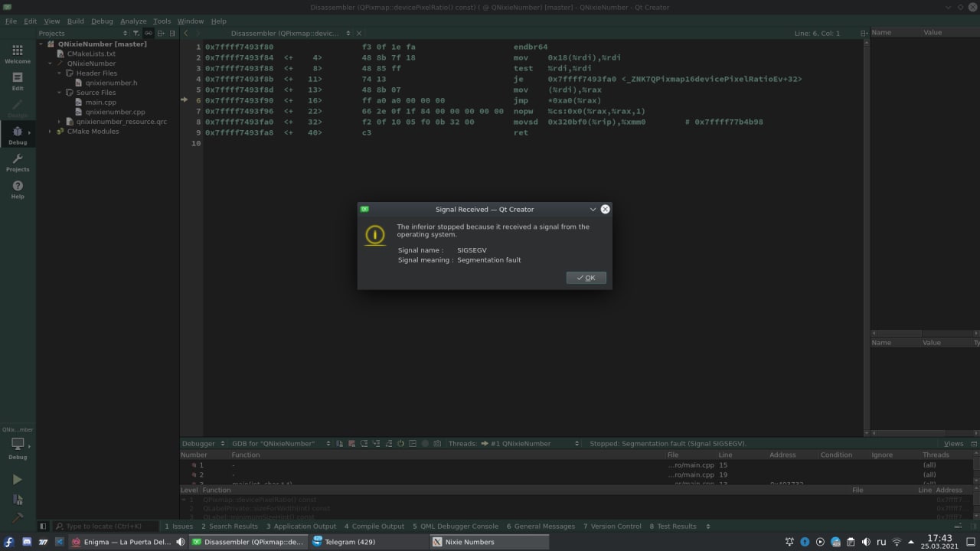Open the Views menu in debugger toolbar
This screenshot has height=551, width=980.
953,443
